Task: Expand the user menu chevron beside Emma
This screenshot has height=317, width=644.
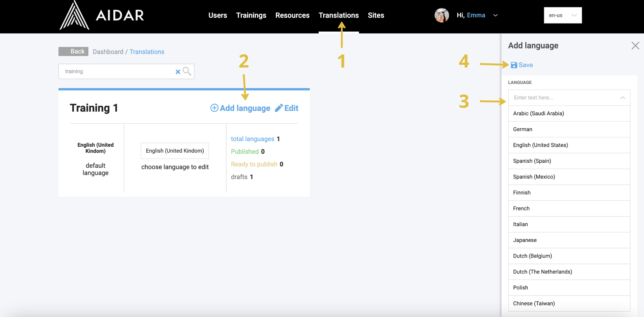Action: (495, 15)
